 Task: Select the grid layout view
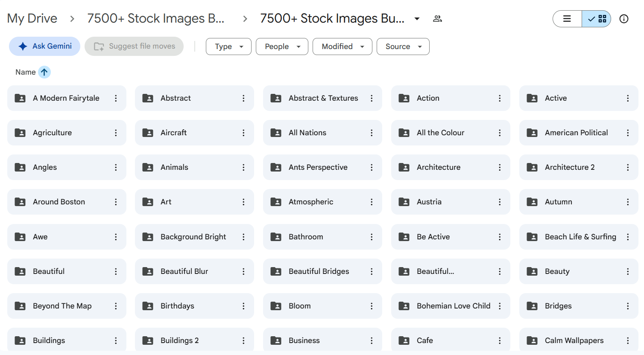597,19
